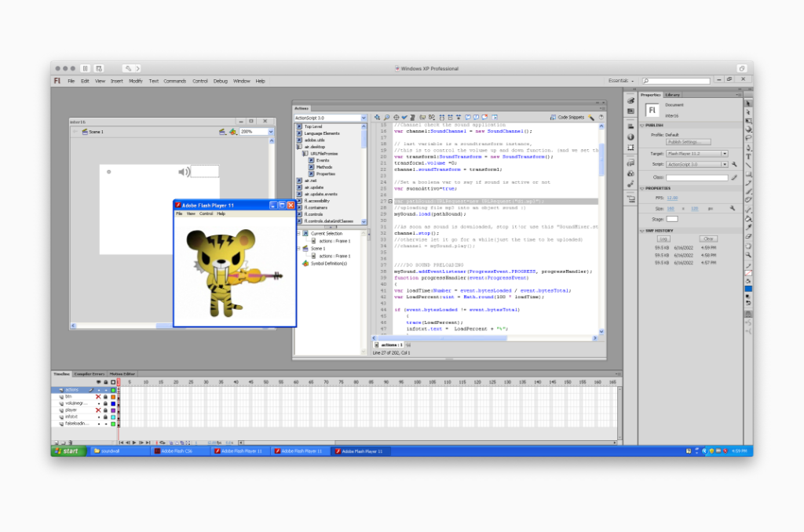804x532 pixels.
Task: Select the Paint Bucket tool
Action: pos(748,218)
